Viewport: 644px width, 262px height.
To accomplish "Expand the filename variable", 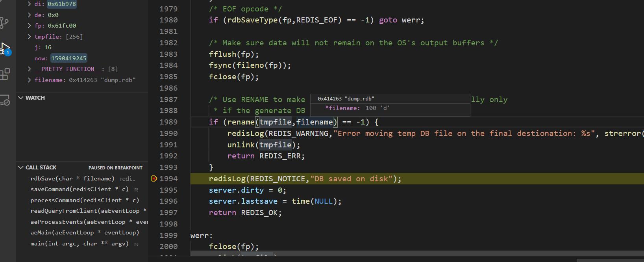I will (29, 80).
